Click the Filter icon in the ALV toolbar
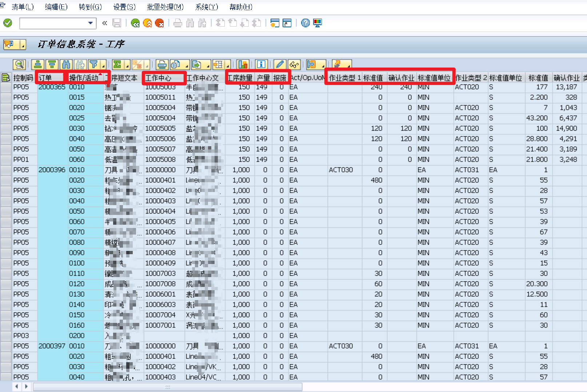This screenshot has width=587, height=392. pyautogui.click(x=94, y=64)
